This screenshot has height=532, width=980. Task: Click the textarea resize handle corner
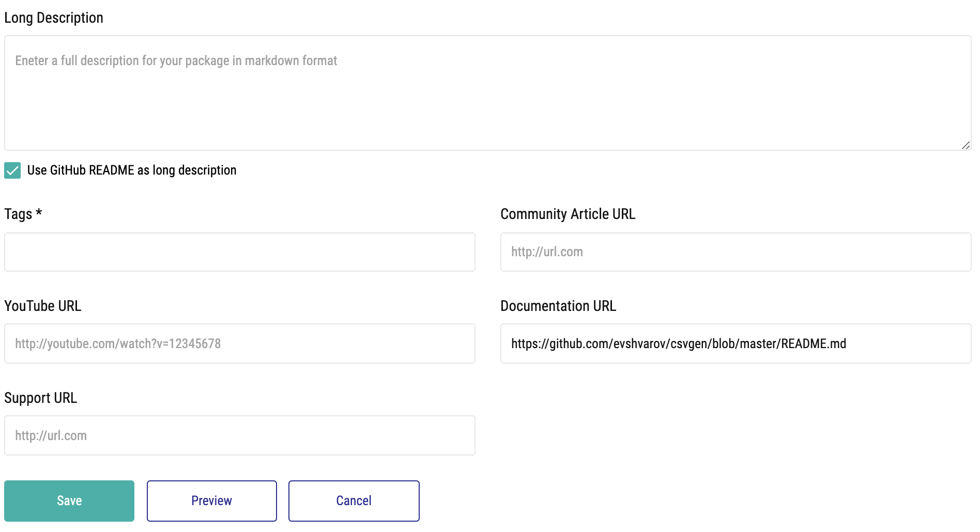[x=965, y=145]
